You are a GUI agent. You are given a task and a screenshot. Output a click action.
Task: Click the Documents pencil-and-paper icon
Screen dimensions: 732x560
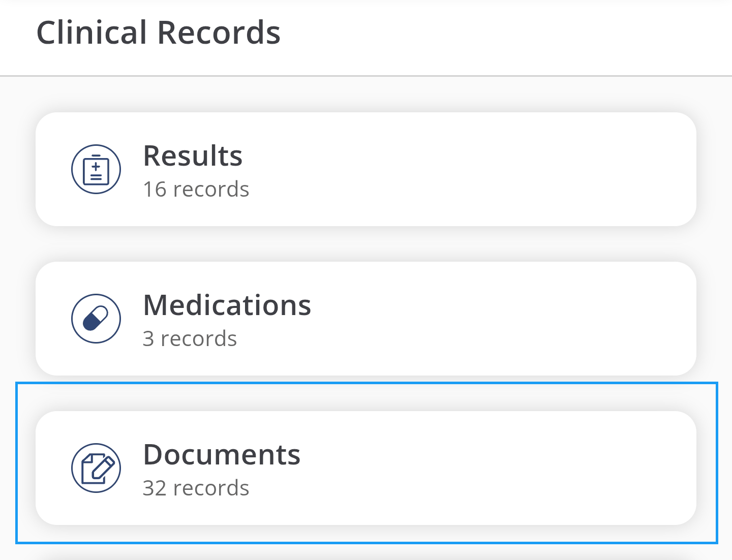click(96, 468)
